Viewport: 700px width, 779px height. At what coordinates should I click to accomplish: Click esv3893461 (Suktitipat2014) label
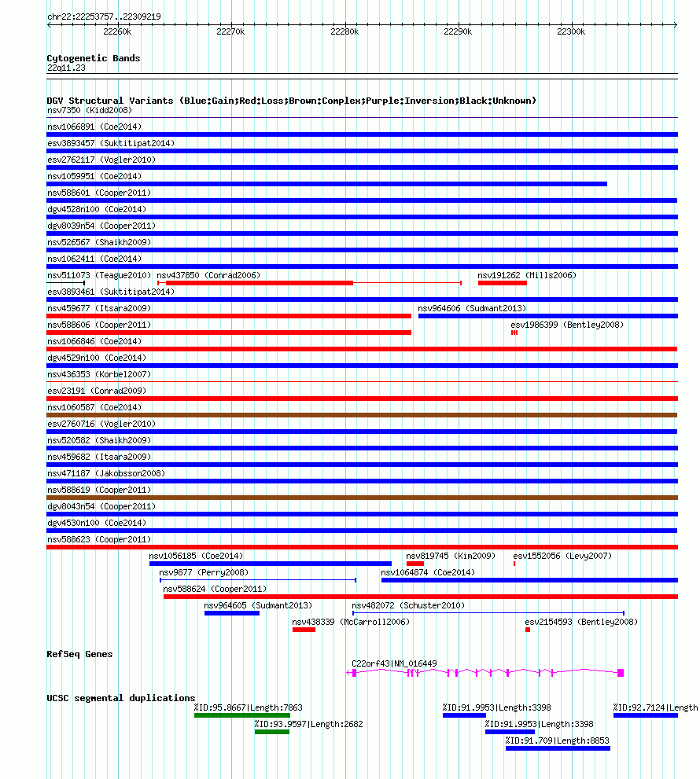click(x=111, y=292)
